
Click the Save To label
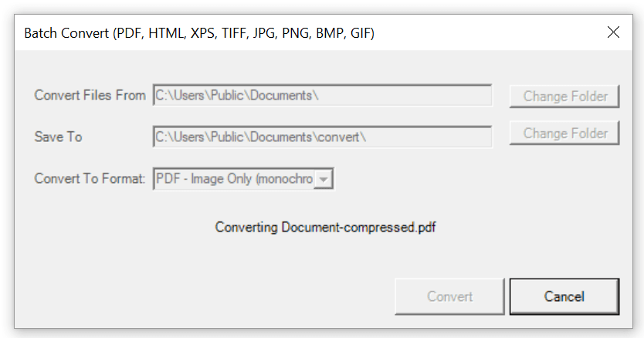click(x=58, y=137)
